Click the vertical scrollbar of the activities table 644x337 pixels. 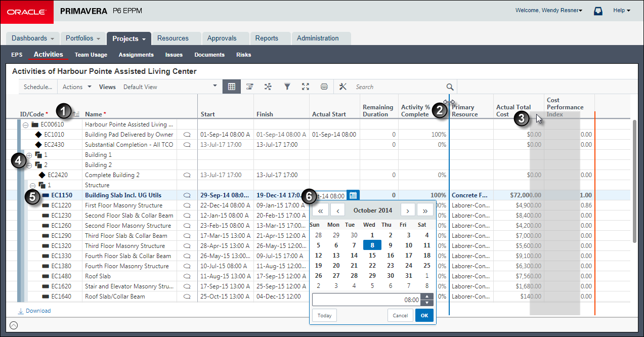(635, 181)
